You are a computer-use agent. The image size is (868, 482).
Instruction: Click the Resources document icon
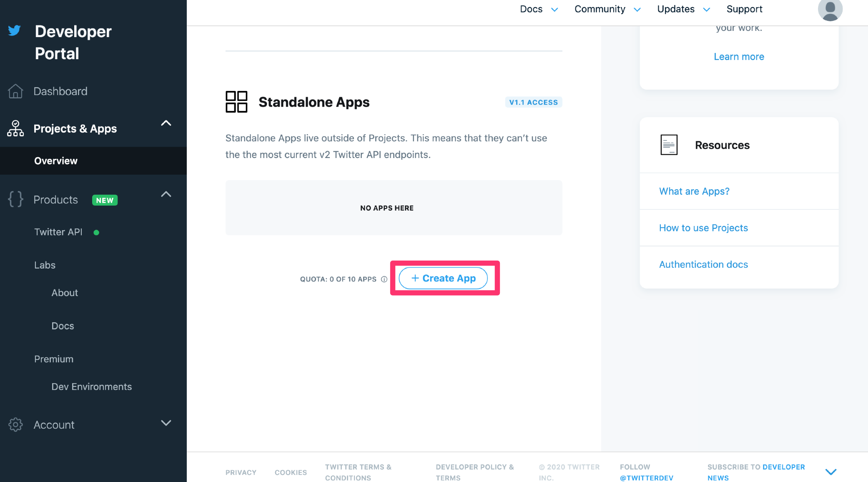pos(669,145)
